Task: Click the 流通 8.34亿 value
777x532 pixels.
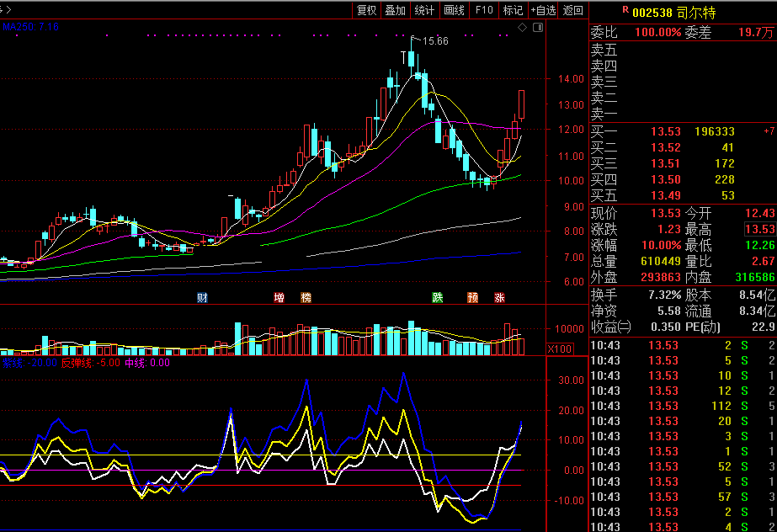Action: [x=757, y=311]
